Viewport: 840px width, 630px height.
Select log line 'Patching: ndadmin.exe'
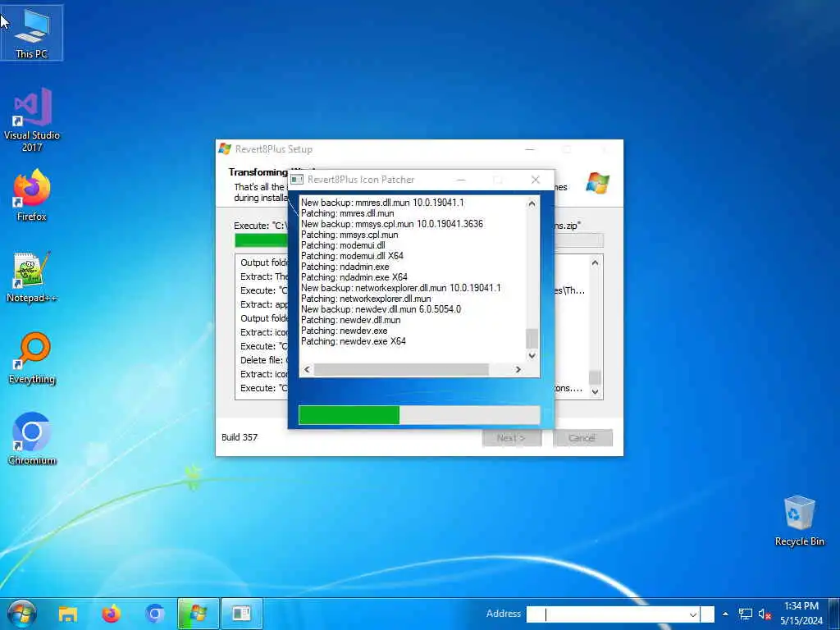click(345, 267)
